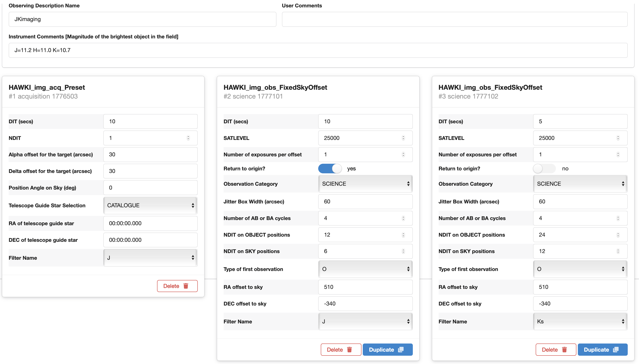Viewport: 639px width, 364px height.
Task: Click NDIT stepper arrows in acquisition template
Action: pos(188,138)
